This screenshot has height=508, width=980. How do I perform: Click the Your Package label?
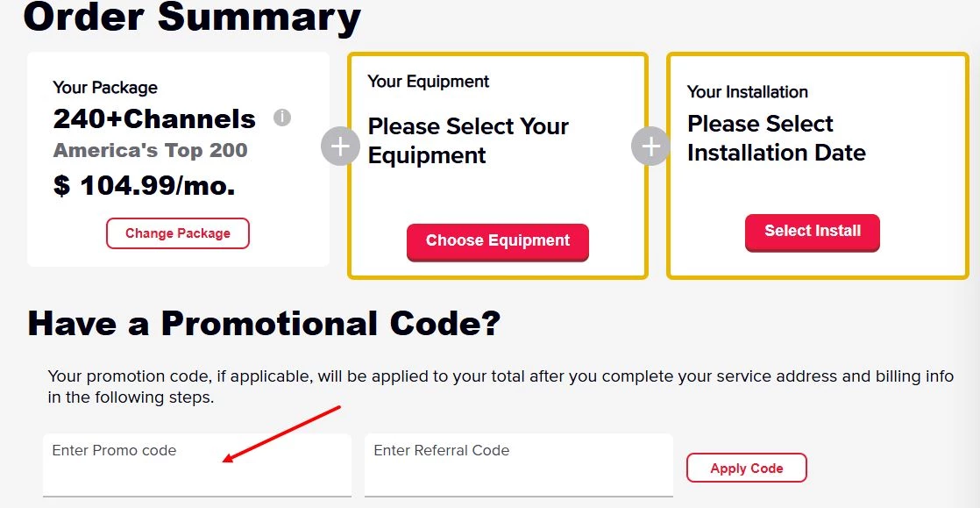click(105, 88)
